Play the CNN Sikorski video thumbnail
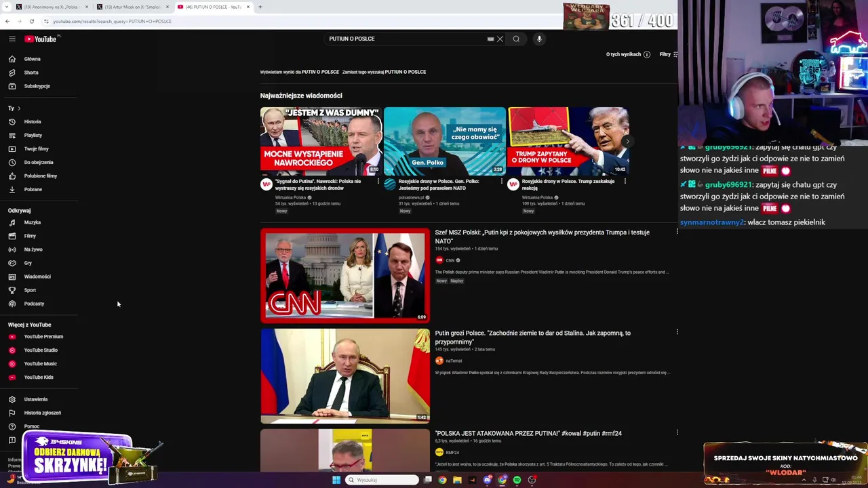This screenshot has height=488, width=868. (x=345, y=275)
